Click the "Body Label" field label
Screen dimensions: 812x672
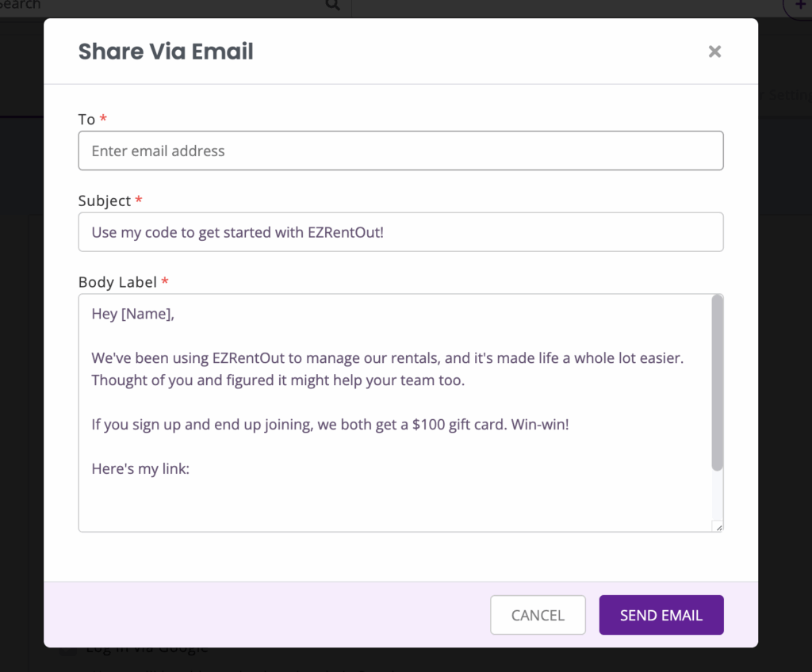[117, 282]
